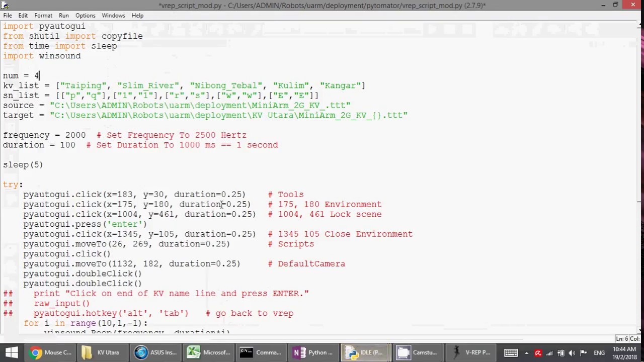Image resolution: width=644 pixels, height=362 pixels.
Task: Open the Format menu
Action: (x=43, y=16)
